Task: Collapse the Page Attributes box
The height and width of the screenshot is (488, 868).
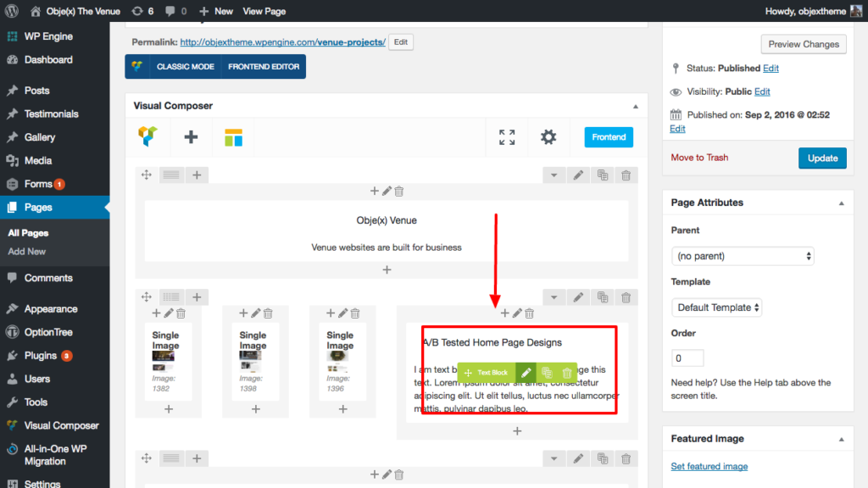Action: point(842,203)
